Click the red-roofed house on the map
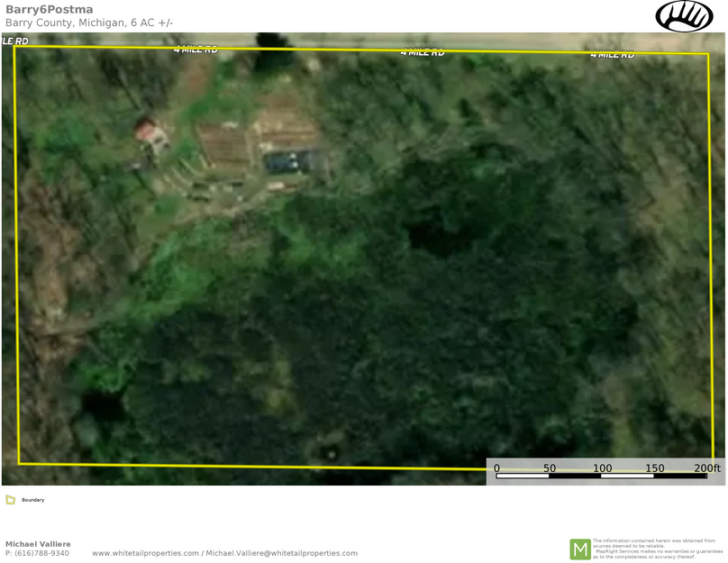 (x=150, y=135)
